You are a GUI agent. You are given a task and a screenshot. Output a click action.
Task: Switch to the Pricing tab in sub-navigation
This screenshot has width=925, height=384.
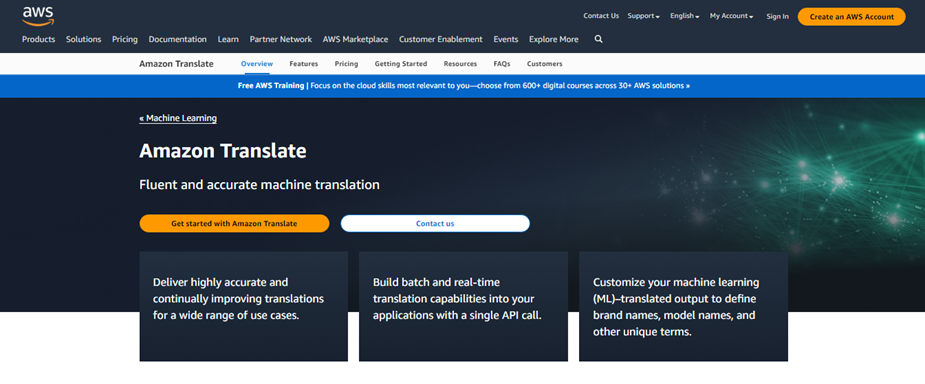[346, 64]
